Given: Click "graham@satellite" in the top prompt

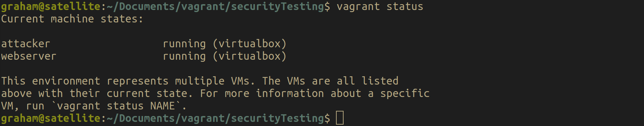Looking at the screenshot, I should (51, 7).
